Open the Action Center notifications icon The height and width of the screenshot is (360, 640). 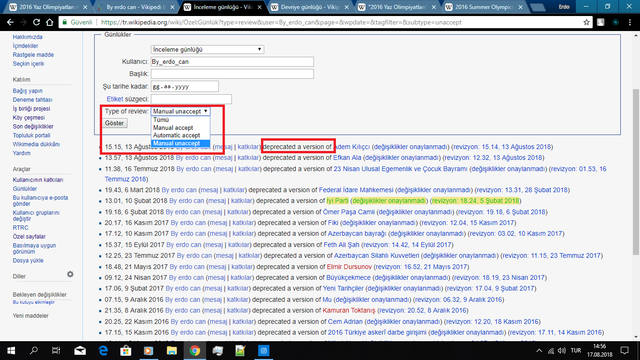click(x=624, y=351)
